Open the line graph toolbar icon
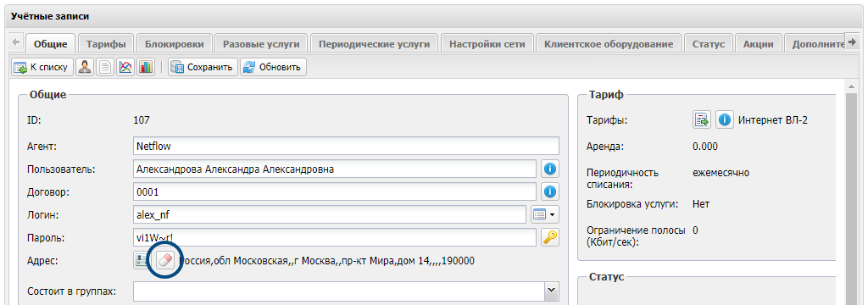Image resolution: width=868 pixels, height=305 pixels. point(125,68)
